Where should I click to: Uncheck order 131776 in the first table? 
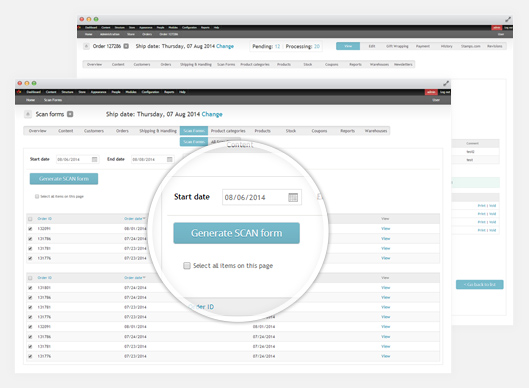click(x=30, y=258)
